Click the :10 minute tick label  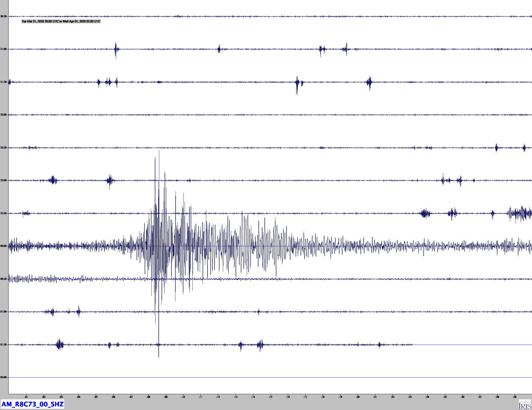click(x=183, y=397)
